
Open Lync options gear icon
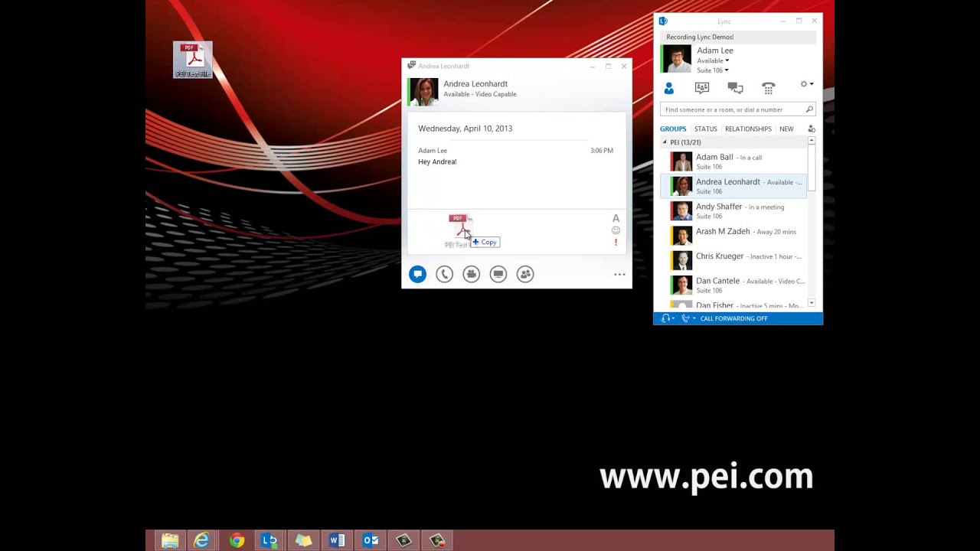click(803, 84)
